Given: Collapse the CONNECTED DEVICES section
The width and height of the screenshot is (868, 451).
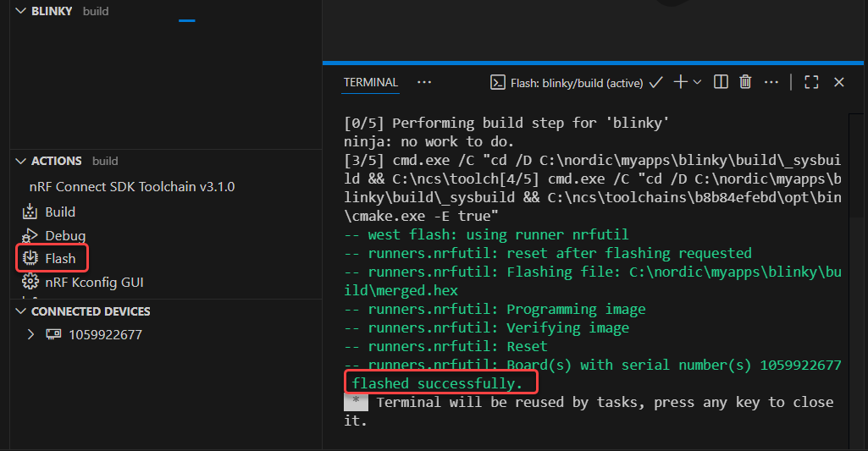Looking at the screenshot, I should pyautogui.click(x=21, y=311).
